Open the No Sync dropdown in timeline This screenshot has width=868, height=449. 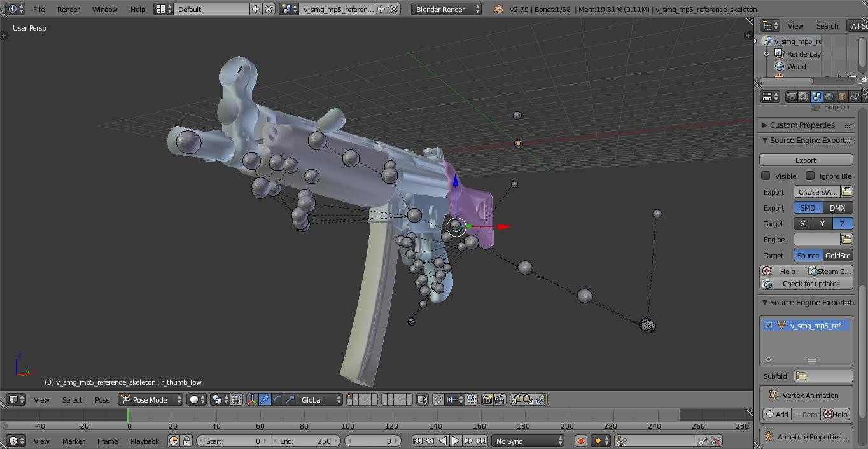(528, 440)
